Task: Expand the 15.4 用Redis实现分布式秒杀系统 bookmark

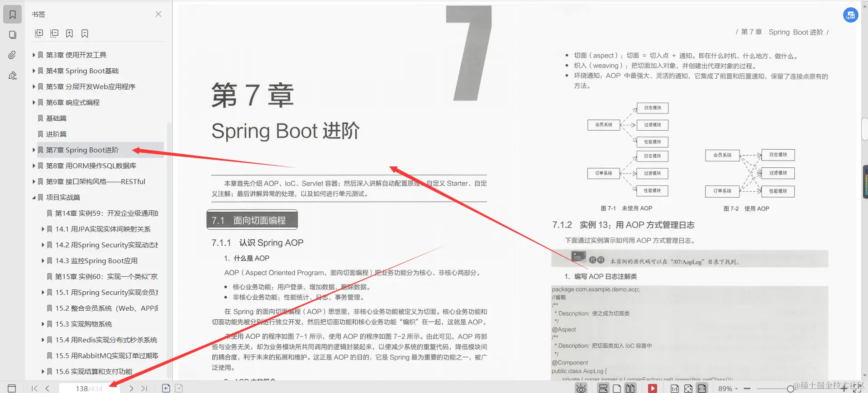Action: (43, 340)
